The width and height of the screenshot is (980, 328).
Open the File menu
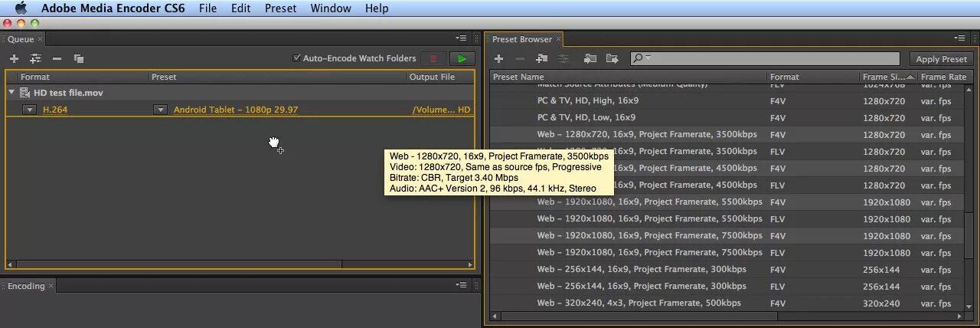207,8
